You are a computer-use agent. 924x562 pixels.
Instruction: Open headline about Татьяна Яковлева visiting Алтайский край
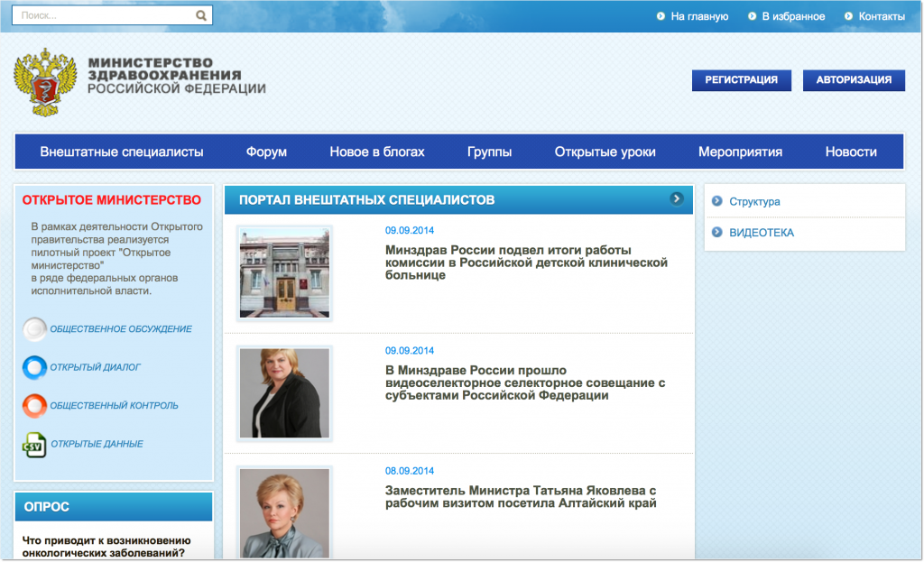click(521, 497)
